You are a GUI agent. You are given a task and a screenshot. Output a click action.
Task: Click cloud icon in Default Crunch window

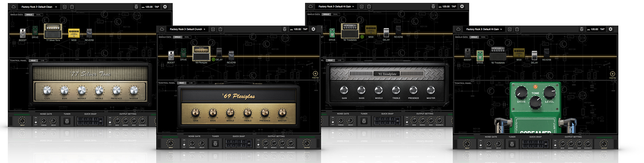(x=162, y=29)
